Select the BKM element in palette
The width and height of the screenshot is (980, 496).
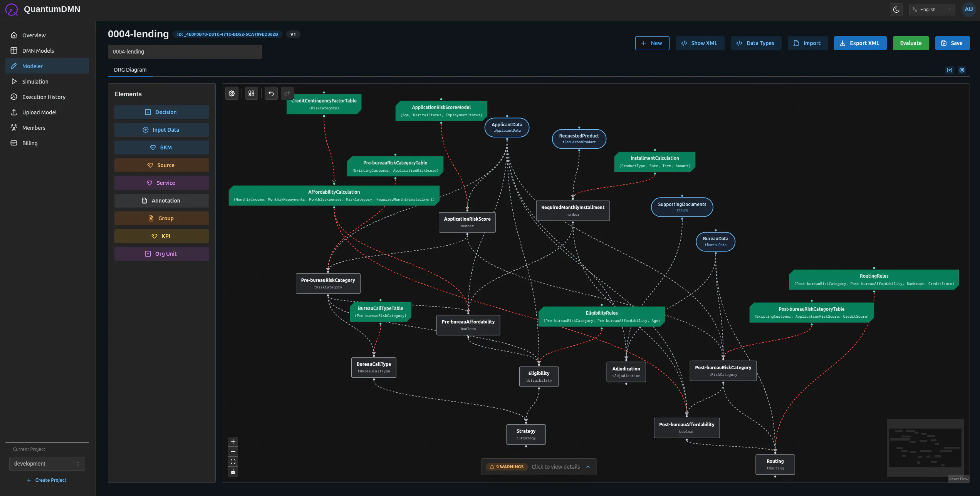[x=161, y=147]
